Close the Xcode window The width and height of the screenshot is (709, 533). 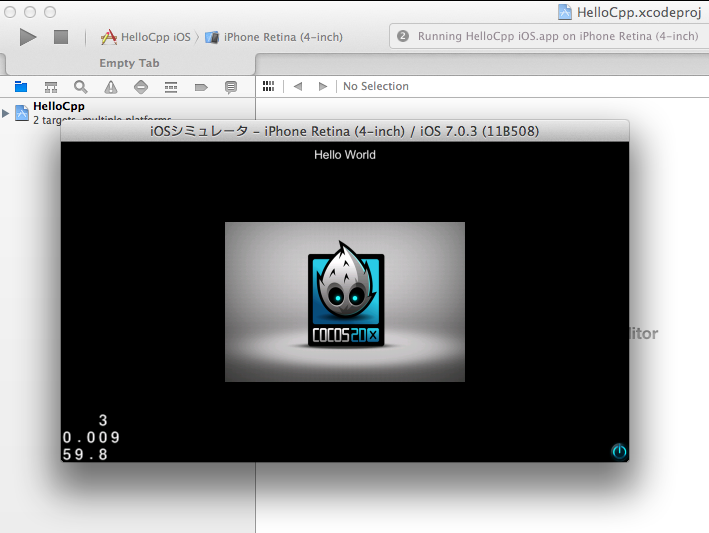click(10, 12)
